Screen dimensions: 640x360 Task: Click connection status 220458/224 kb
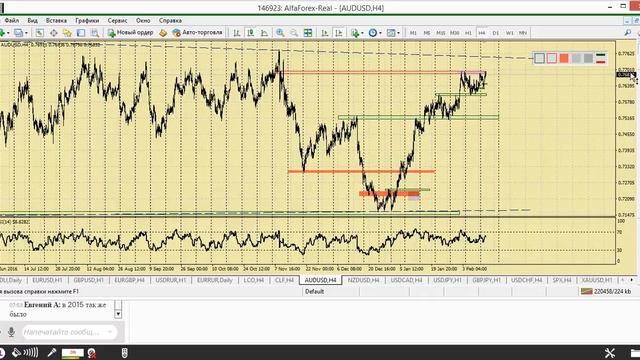pyautogui.click(x=606, y=291)
